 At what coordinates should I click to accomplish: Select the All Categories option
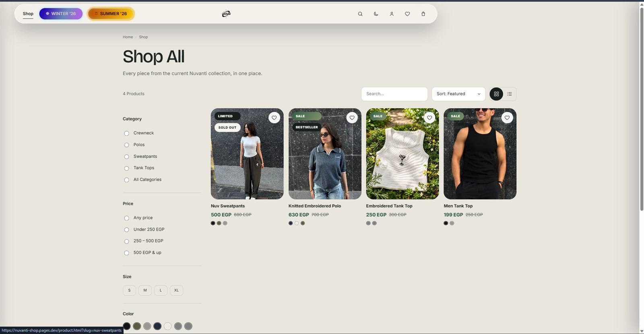point(126,180)
